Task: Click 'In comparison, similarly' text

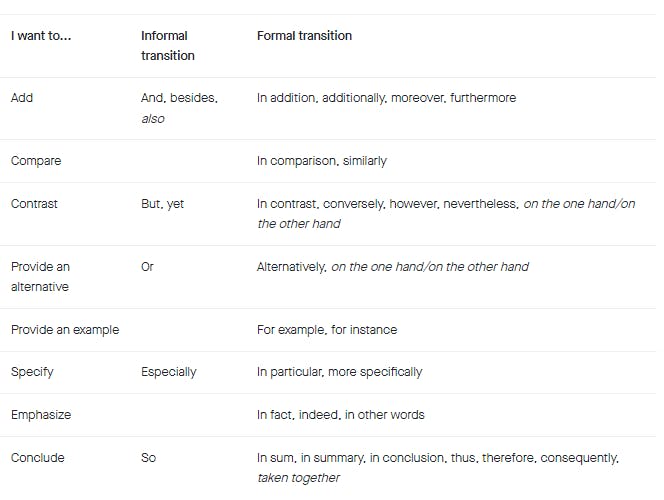Action: tap(321, 161)
